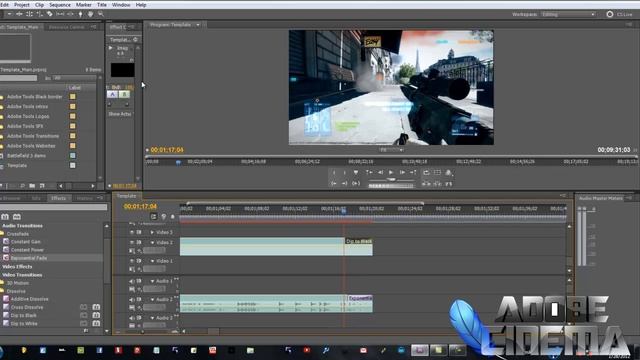Screen dimensions: 640x360
Task: Adjust the Program monitor jog bar
Action: [391, 186]
